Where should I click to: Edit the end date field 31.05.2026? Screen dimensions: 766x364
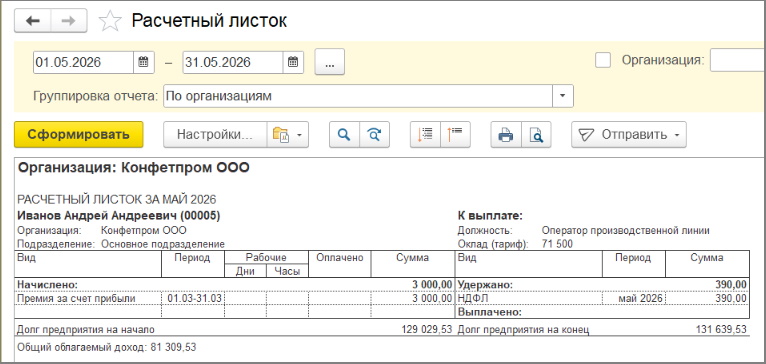(233, 63)
